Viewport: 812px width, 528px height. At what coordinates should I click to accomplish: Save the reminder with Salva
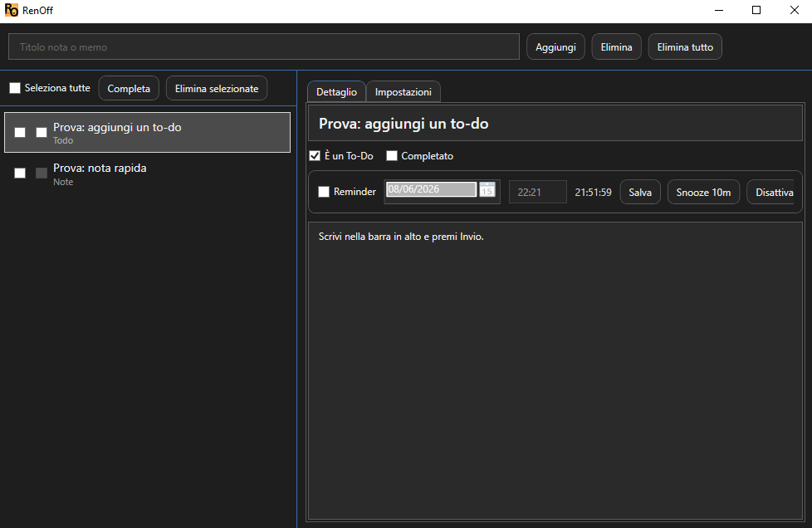640,192
